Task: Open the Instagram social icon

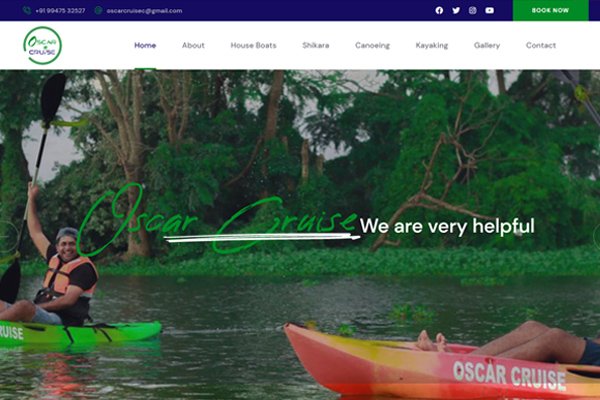Action: pos(473,10)
